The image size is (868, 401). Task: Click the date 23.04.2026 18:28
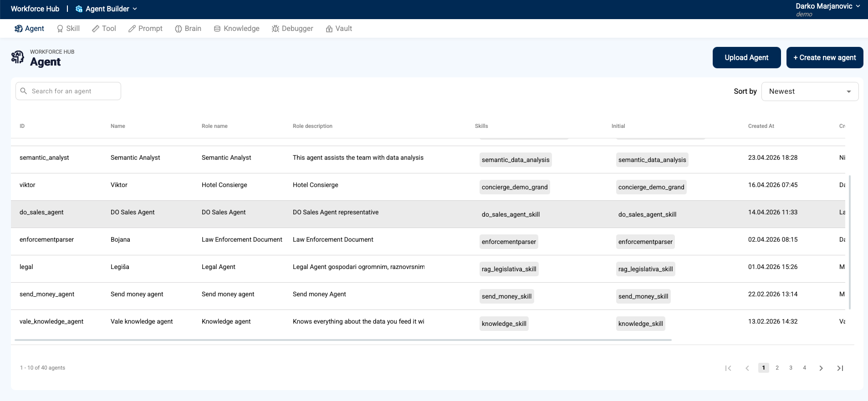click(x=773, y=157)
